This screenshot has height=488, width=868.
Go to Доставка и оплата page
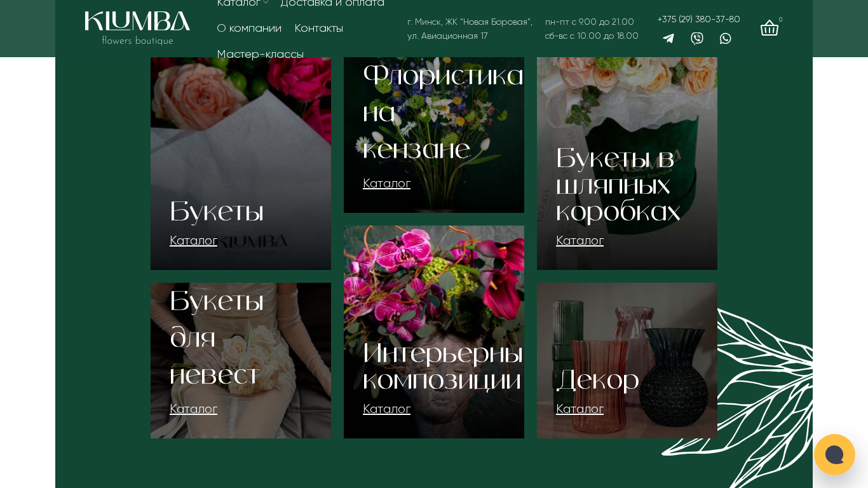click(x=332, y=3)
